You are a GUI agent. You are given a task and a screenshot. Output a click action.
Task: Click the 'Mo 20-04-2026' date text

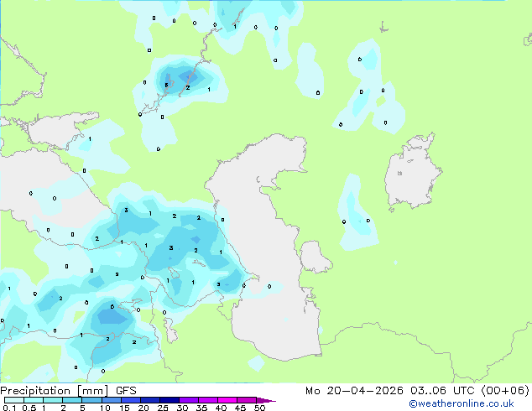point(354,391)
